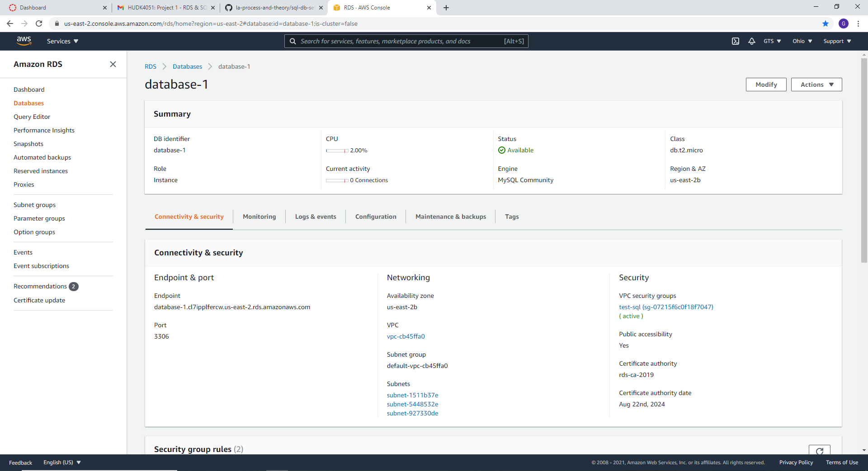Click the Feedback link in footer
This screenshot has height=471, width=868.
tap(20, 462)
